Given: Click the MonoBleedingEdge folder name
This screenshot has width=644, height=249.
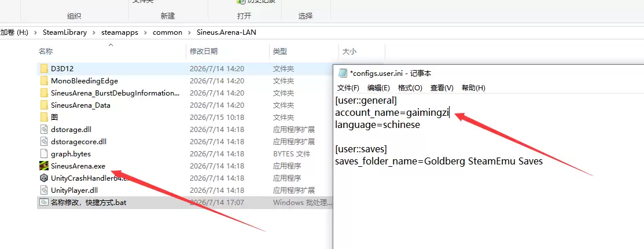Looking at the screenshot, I should pos(84,81).
